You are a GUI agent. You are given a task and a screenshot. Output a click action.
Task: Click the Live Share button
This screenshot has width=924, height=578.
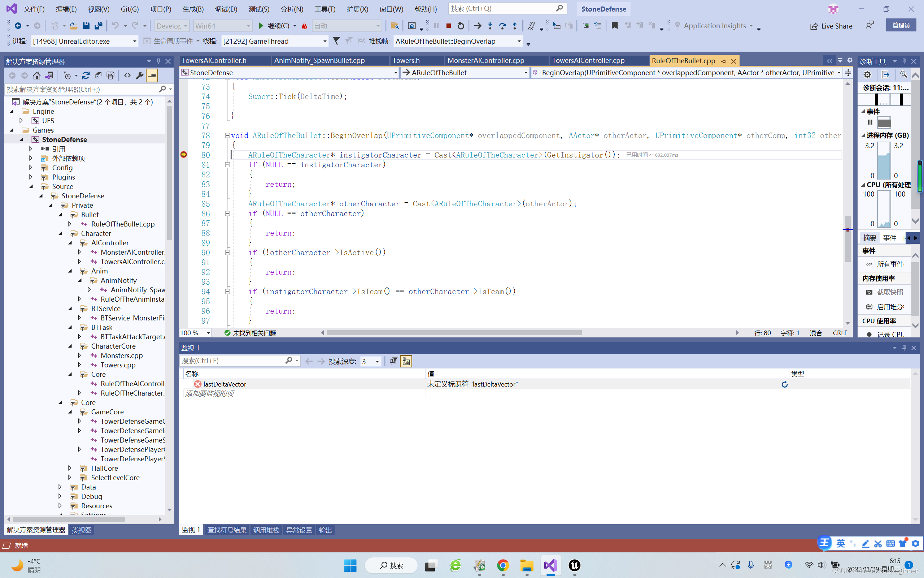point(832,26)
